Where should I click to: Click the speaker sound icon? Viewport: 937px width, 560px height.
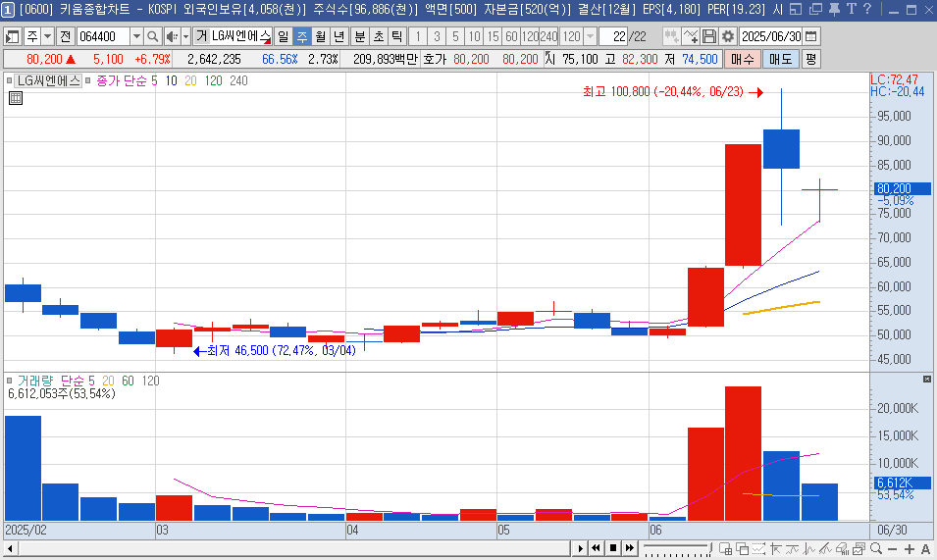172,36
